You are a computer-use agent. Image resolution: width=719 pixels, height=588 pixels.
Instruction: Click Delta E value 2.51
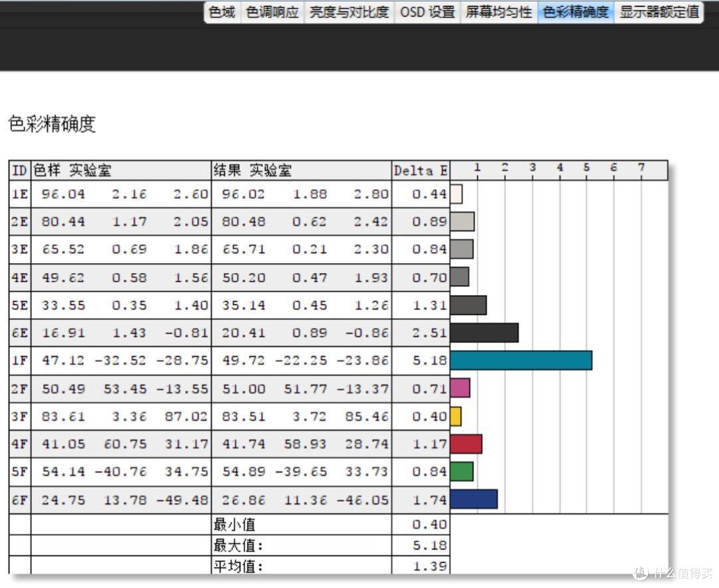pos(429,332)
